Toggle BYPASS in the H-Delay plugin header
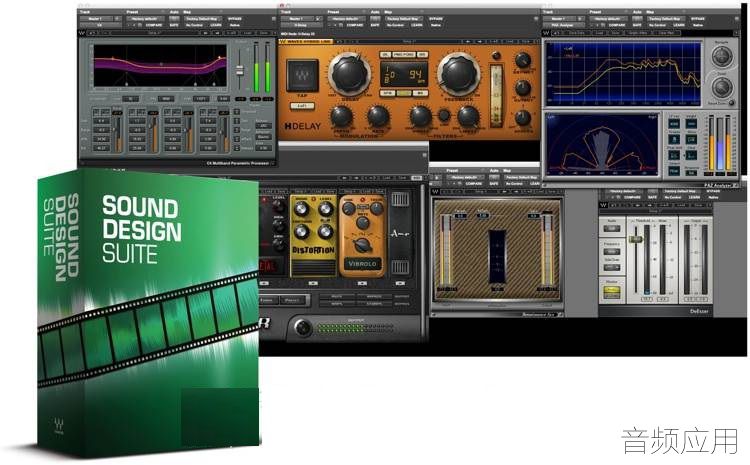Viewport: 750px width, 465px height. click(436, 19)
